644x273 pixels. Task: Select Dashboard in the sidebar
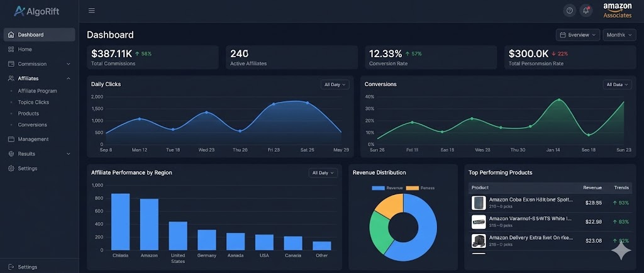(x=40, y=35)
